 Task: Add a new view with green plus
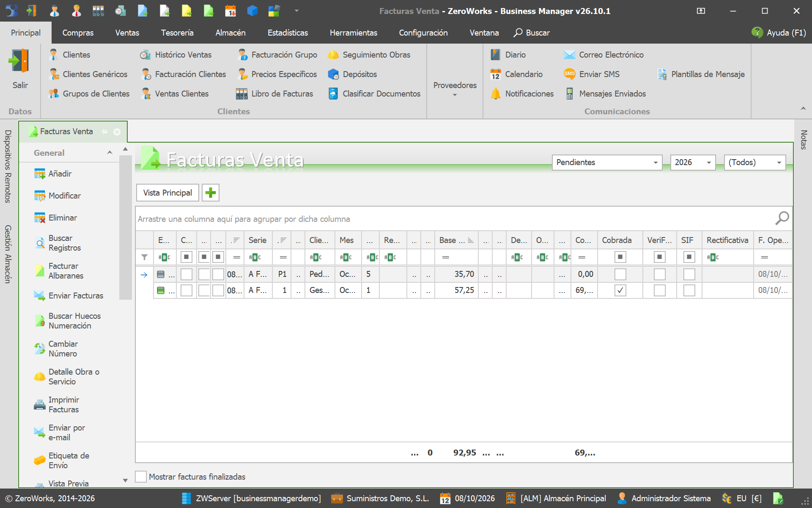tap(211, 193)
